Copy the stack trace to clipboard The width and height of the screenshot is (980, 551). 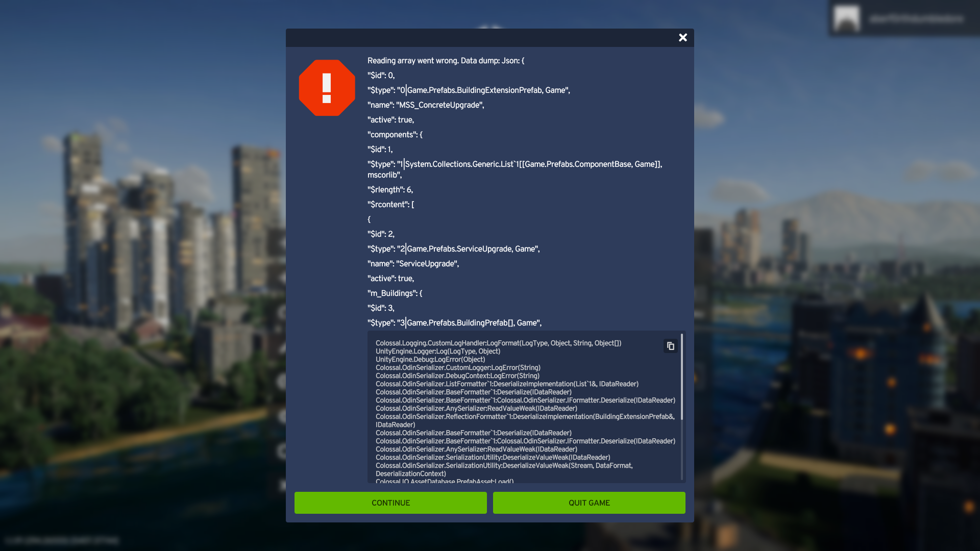[670, 346]
